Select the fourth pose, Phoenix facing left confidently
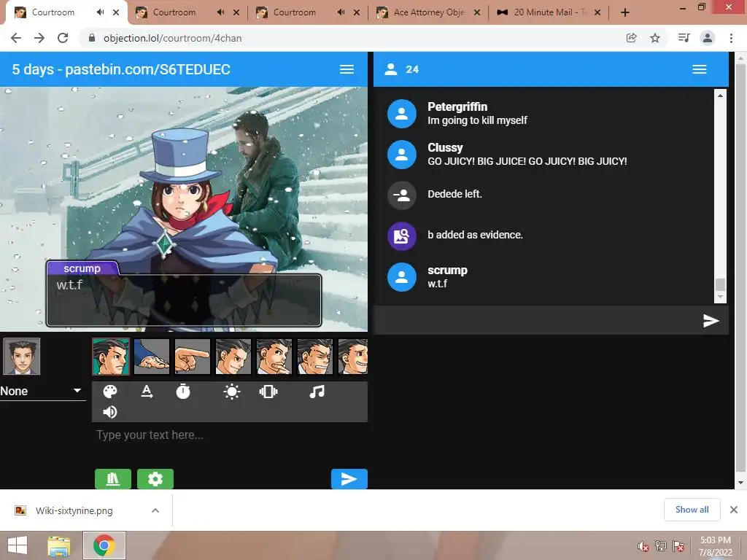 click(x=233, y=357)
